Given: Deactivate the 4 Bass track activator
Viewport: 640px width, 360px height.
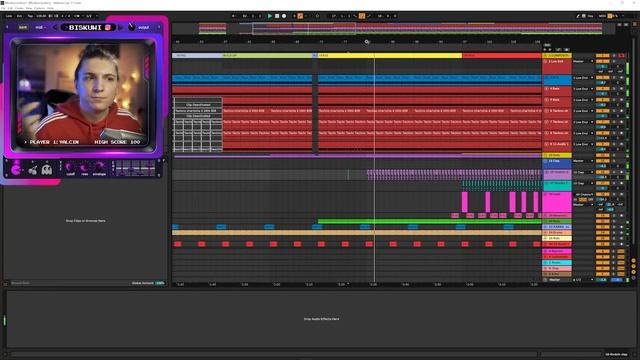Looking at the screenshot, I should 602,89.
